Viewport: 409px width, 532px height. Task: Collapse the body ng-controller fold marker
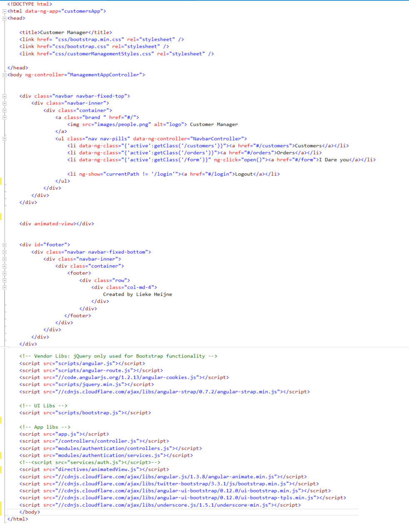[x=5, y=75]
